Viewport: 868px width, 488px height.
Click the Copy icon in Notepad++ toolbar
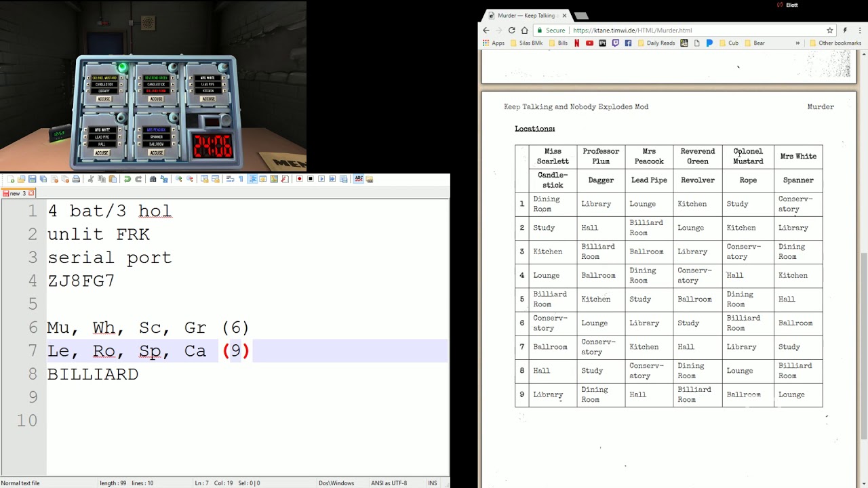tap(102, 179)
